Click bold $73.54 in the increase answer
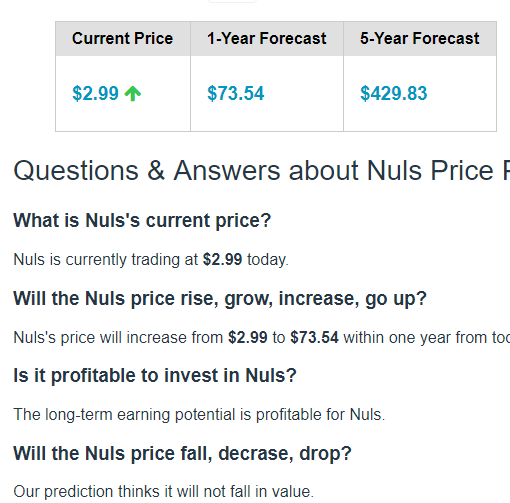Screen dimensions: 510x503 (314, 337)
